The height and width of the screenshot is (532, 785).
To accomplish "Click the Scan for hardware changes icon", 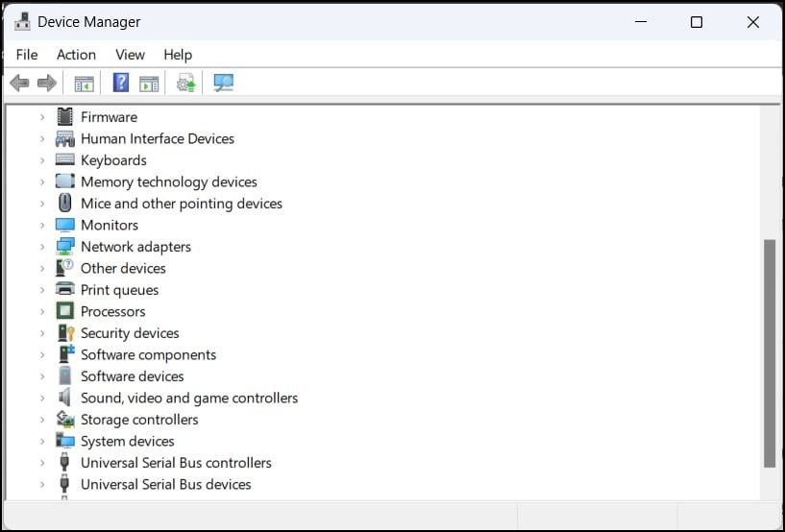I will 223,83.
